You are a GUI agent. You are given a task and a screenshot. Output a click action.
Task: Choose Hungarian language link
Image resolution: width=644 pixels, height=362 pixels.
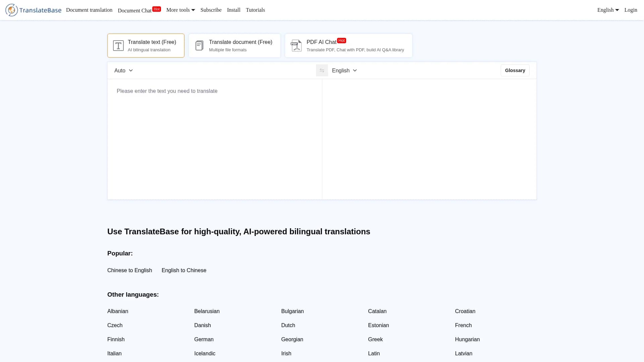click(467, 339)
